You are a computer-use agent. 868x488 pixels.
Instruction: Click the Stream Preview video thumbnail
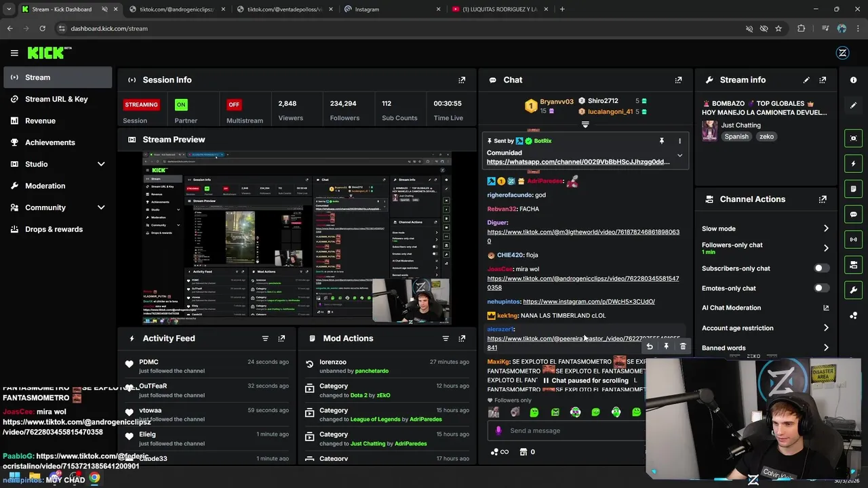point(297,239)
